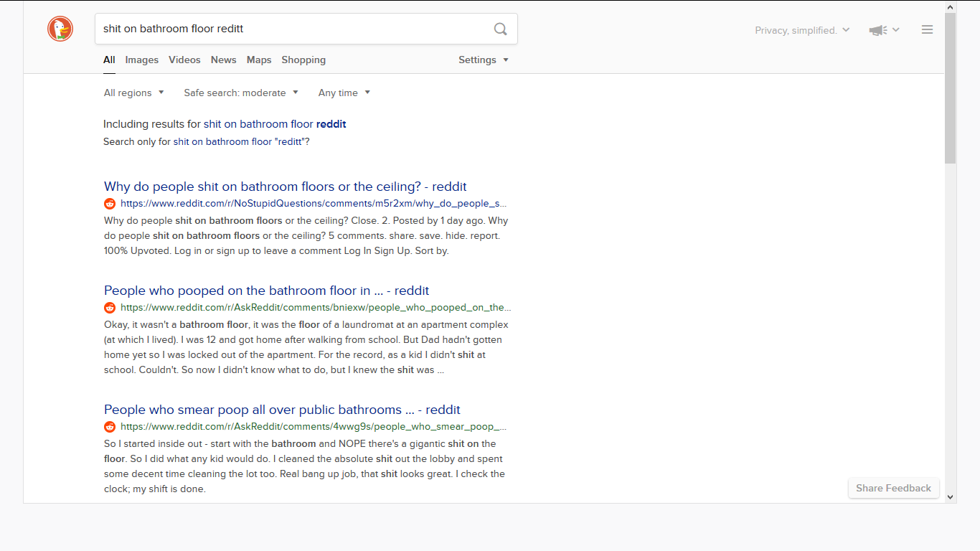Click snippet text 'Okay, it wasn't a bathroom floor'
This screenshot has width=980, height=551.
pos(177,325)
